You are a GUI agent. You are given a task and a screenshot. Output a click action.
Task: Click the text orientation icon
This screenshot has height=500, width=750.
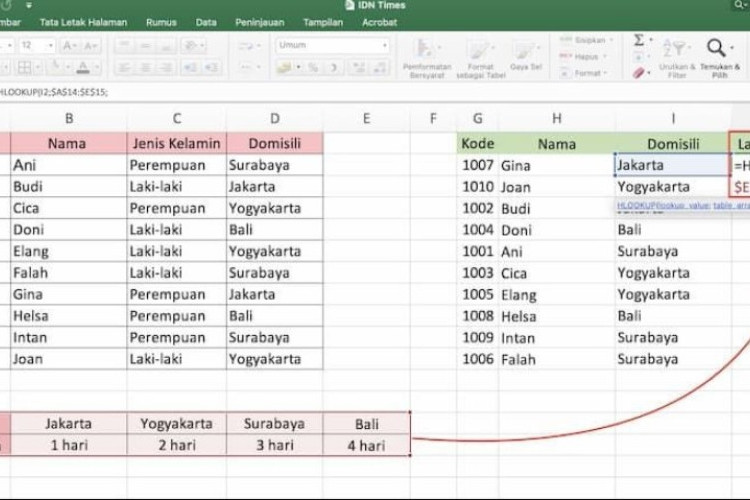click(x=190, y=45)
